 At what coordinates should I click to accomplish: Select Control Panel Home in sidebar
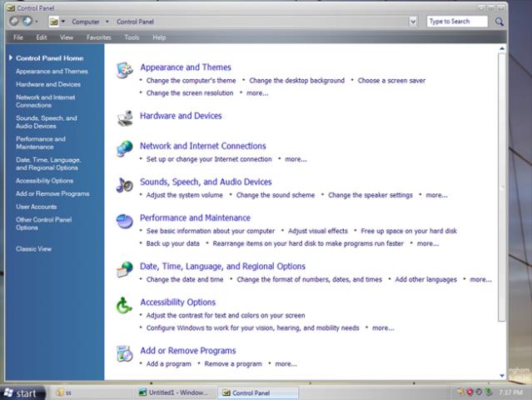tap(49, 58)
